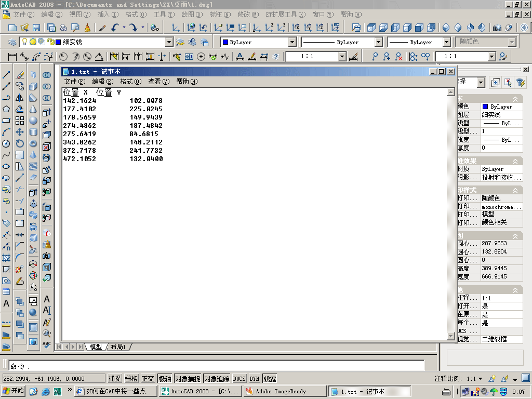The image size is (532, 399).
Task: Select the Rotate modify tool
Action: coord(20,143)
